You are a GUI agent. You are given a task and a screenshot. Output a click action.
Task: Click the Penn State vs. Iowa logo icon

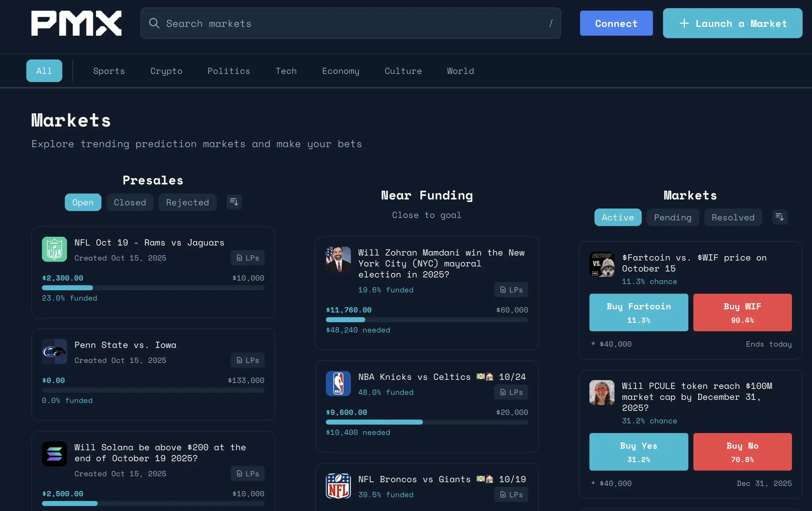click(x=54, y=351)
